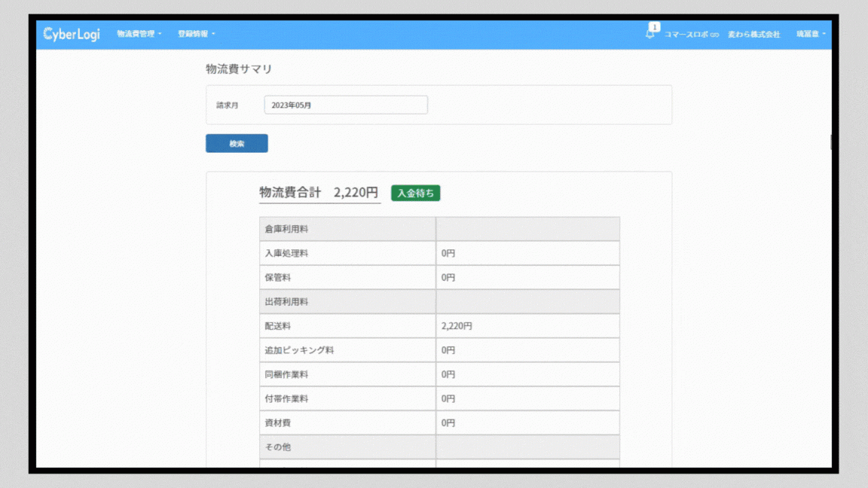Viewport: 868px width, 488px height.
Task: Select the 追加ピッキング料 row
Action: tap(439, 350)
